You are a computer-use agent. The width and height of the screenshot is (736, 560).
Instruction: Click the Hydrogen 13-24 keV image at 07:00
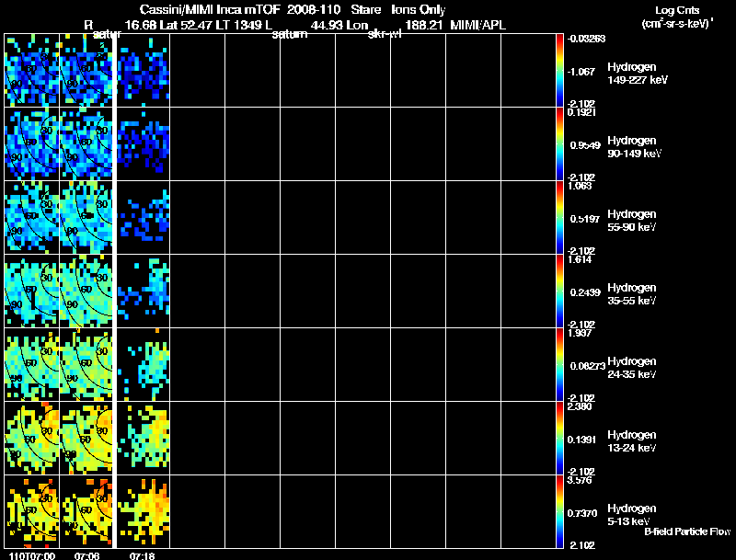coord(32,438)
